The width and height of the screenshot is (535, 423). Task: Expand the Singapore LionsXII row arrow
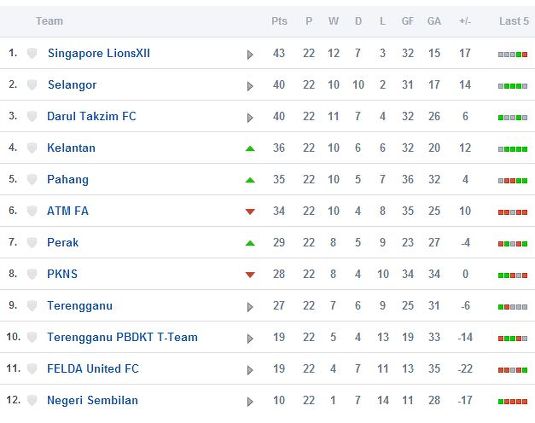coord(250,55)
